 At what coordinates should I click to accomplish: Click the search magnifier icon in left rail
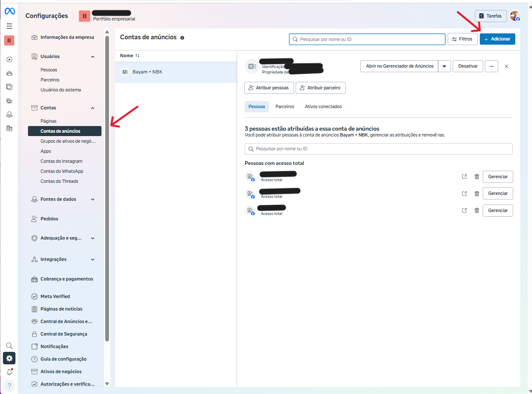pos(9,346)
